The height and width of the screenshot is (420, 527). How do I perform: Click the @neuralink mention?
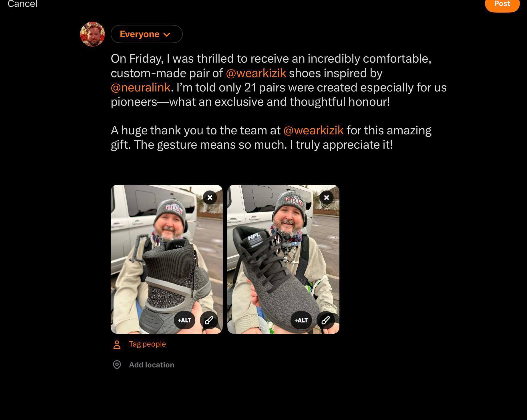[x=141, y=87]
